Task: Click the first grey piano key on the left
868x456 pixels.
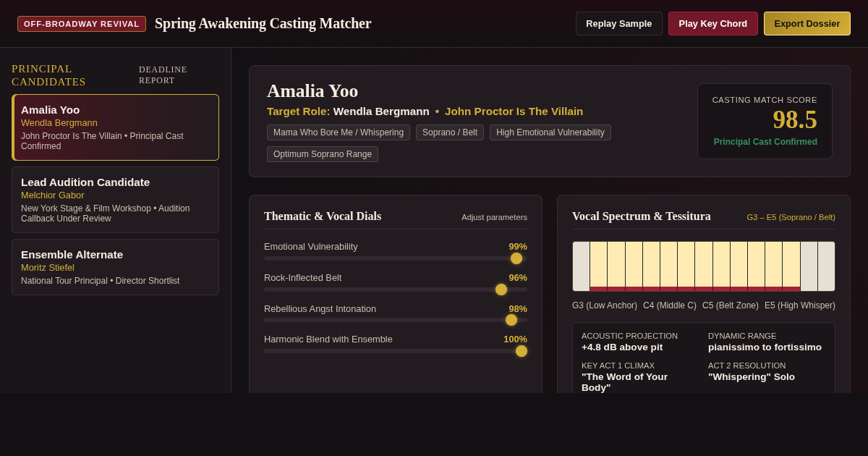Action: click(581, 266)
